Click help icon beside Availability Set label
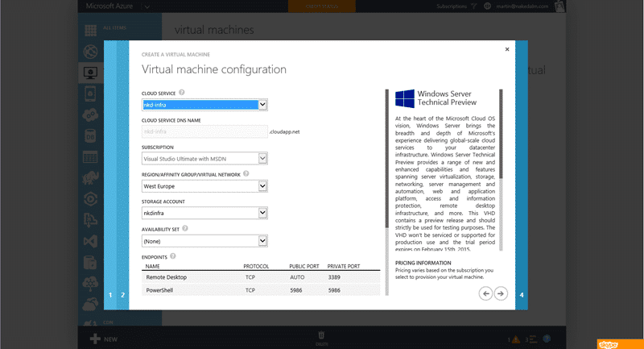The height and width of the screenshot is (349, 644). coord(185,229)
